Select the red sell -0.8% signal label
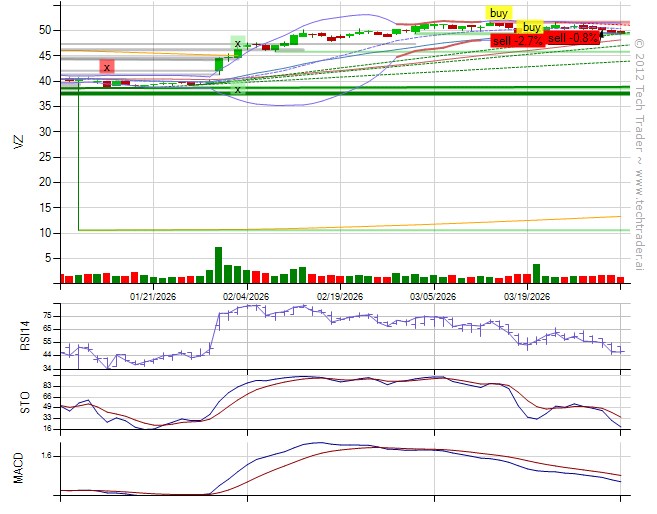This screenshot has width=657, height=514. pos(574,37)
